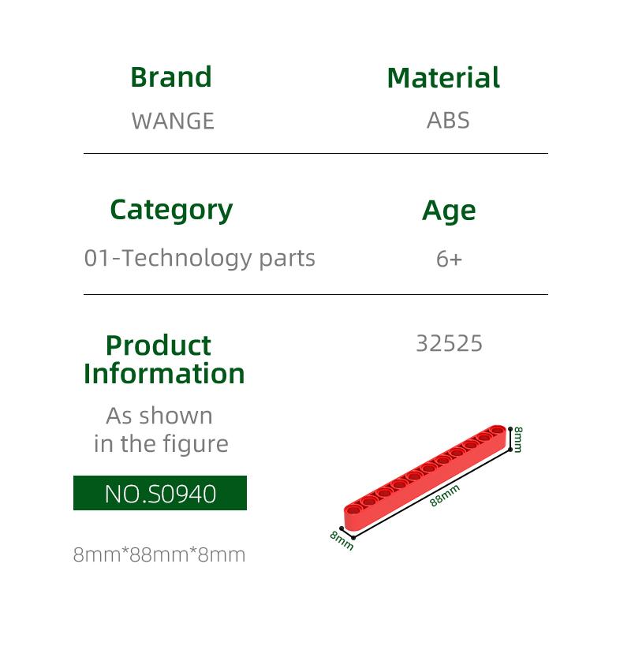Viewport: 631px width, 672px height.
Task: Select the 8mm*88mm*8mm dimensions text
Action: pyautogui.click(x=159, y=554)
